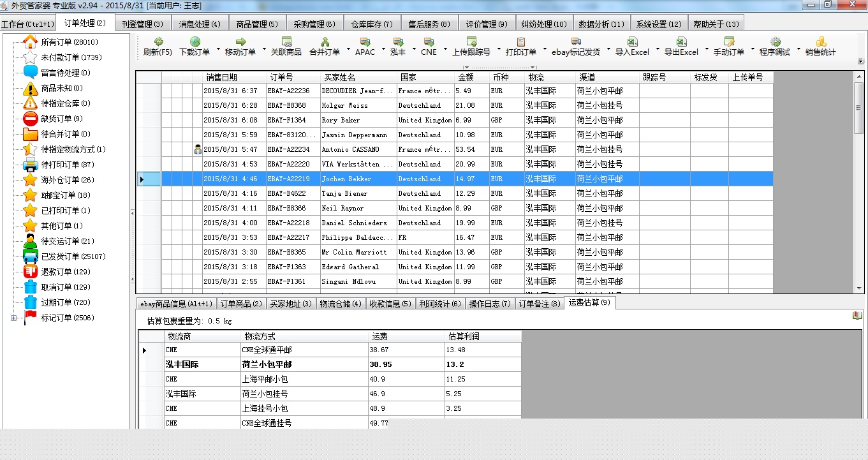Select the 已发货订单 truck icon
Viewport: 868px width, 460px height.
pos(30,256)
